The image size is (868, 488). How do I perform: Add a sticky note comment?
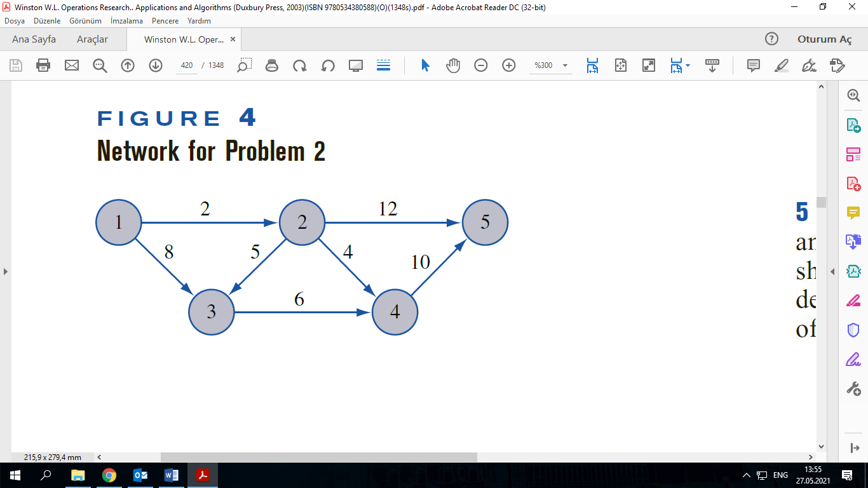753,65
